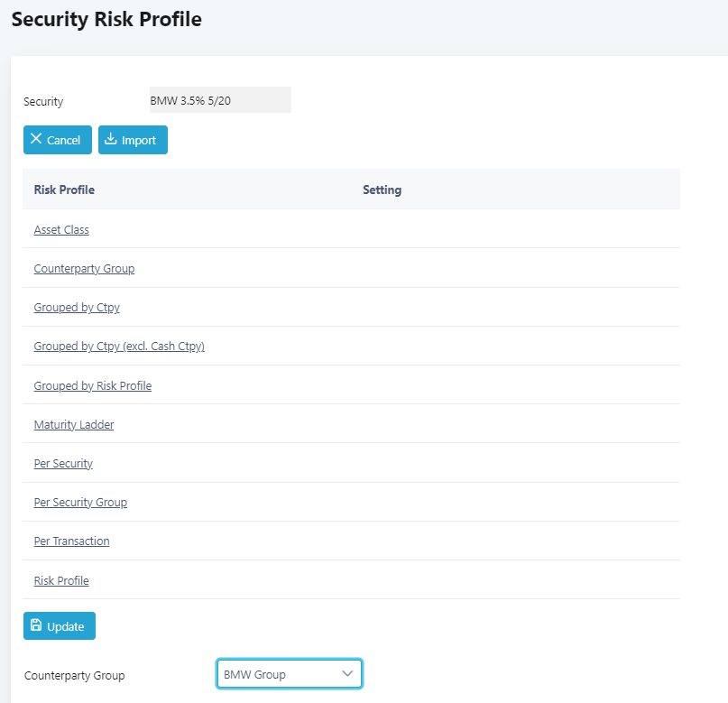Image resolution: width=728 pixels, height=703 pixels.
Task: Select the Per Security link
Action: [x=63, y=464]
